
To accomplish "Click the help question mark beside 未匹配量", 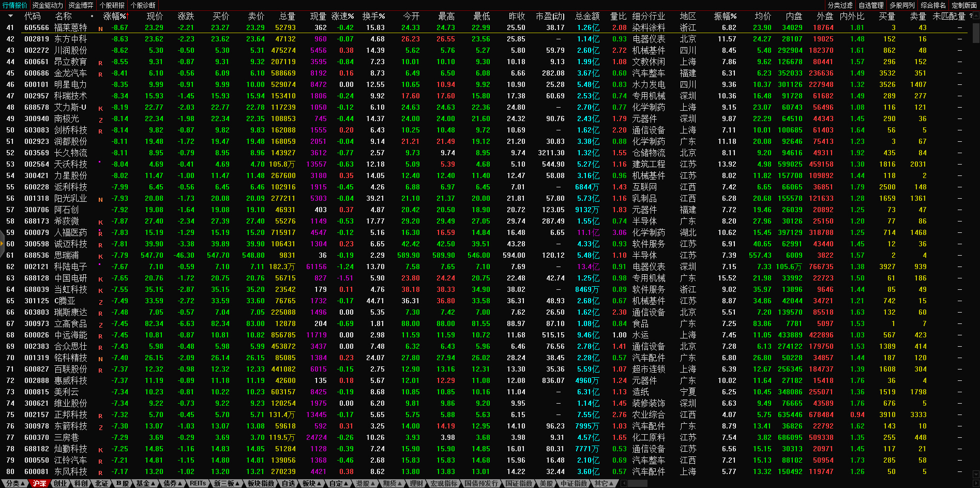I will (971, 16).
